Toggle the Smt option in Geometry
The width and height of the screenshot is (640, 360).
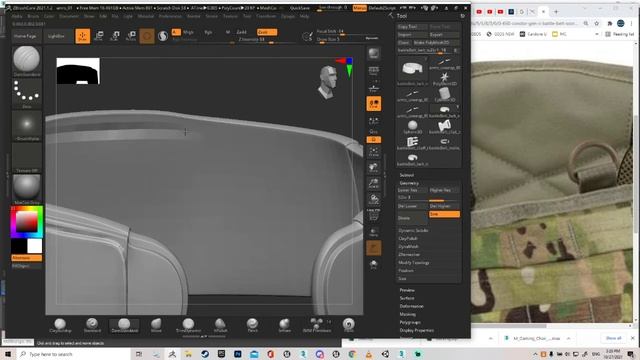(444, 214)
